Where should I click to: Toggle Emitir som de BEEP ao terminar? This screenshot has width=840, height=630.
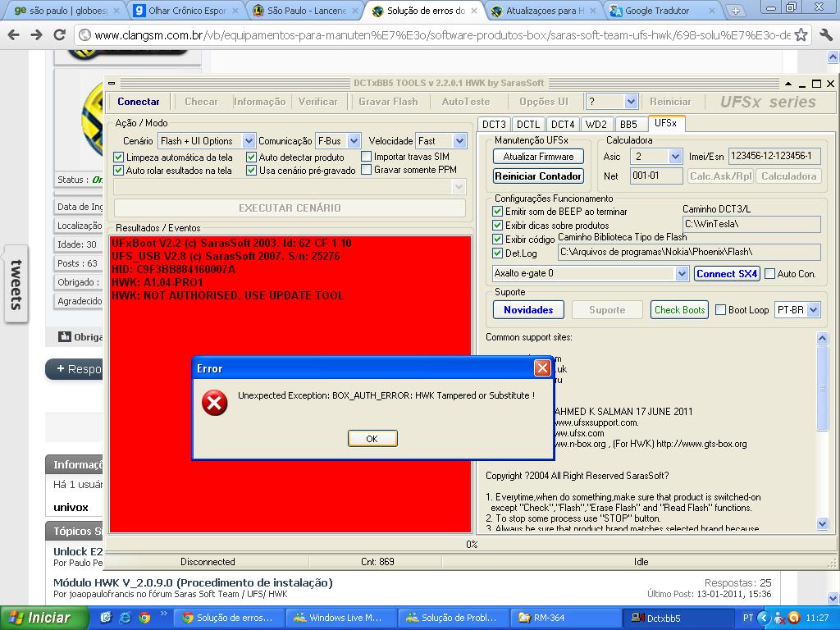[497, 212]
